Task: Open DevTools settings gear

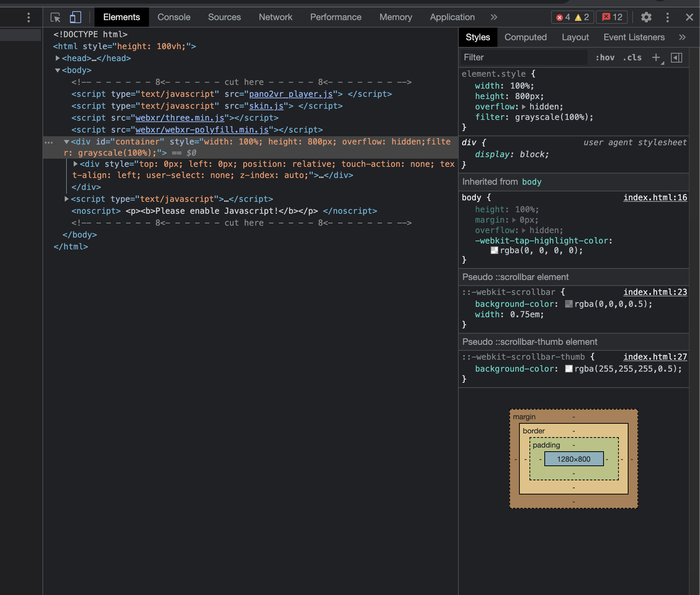Action: (646, 17)
